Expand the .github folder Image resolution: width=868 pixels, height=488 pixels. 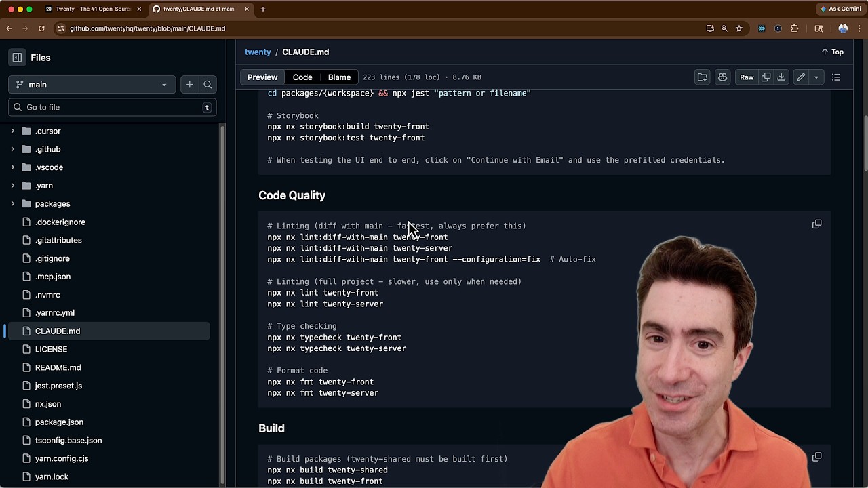(x=12, y=149)
